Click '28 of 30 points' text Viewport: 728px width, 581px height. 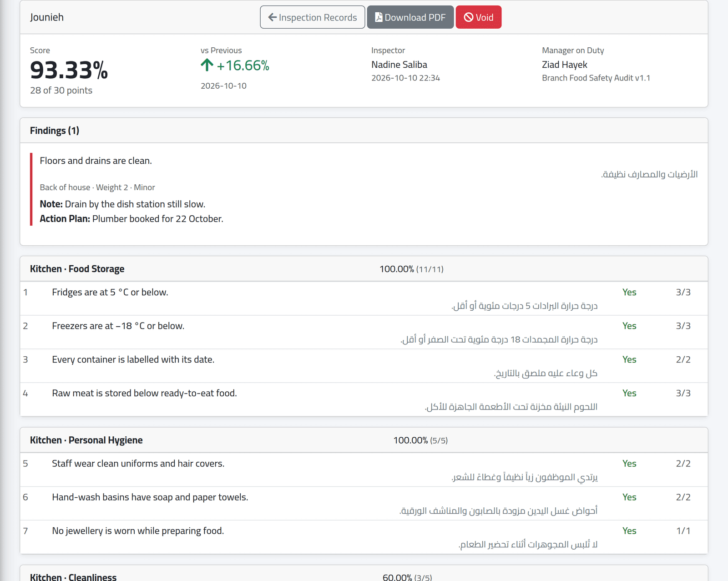click(x=61, y=90)
